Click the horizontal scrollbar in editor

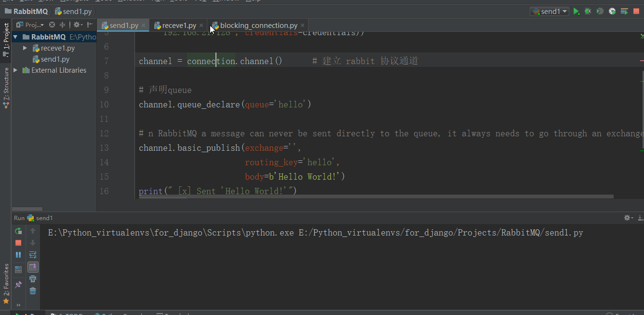point(376,197)
